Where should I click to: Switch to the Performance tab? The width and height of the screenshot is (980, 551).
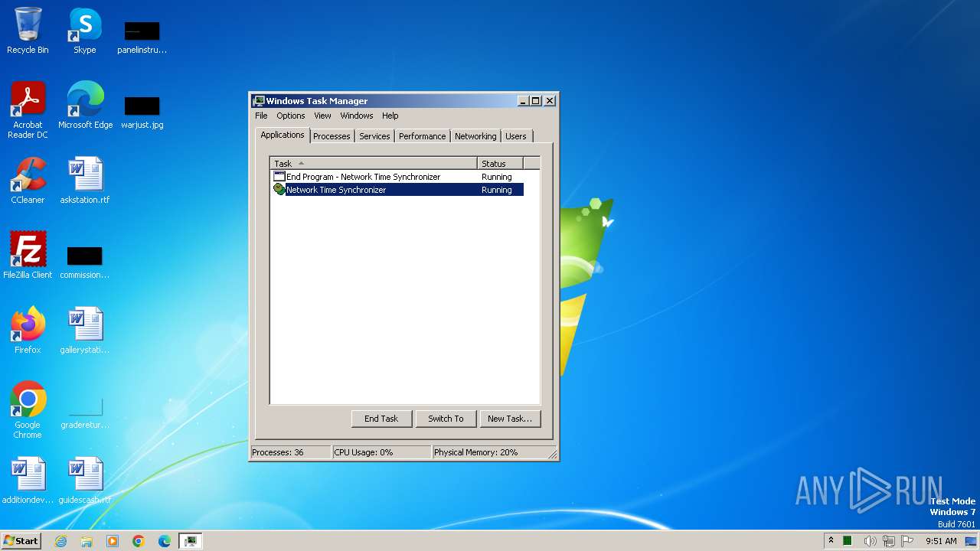(x=422, y=136)
